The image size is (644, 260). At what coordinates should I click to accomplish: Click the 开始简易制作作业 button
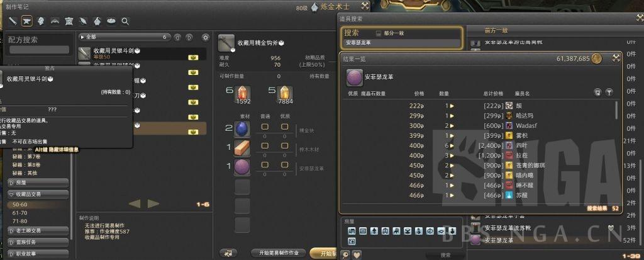click(279, 252)
